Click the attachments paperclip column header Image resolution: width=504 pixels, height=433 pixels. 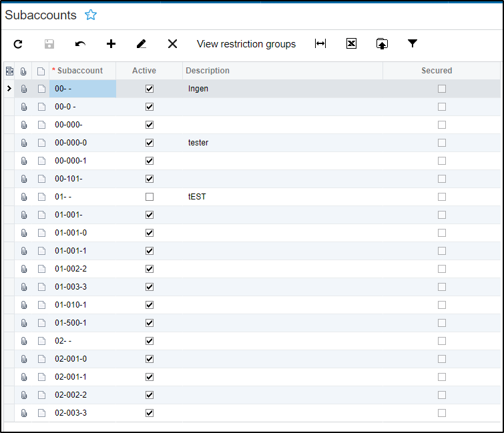click(x=23, y=71)
